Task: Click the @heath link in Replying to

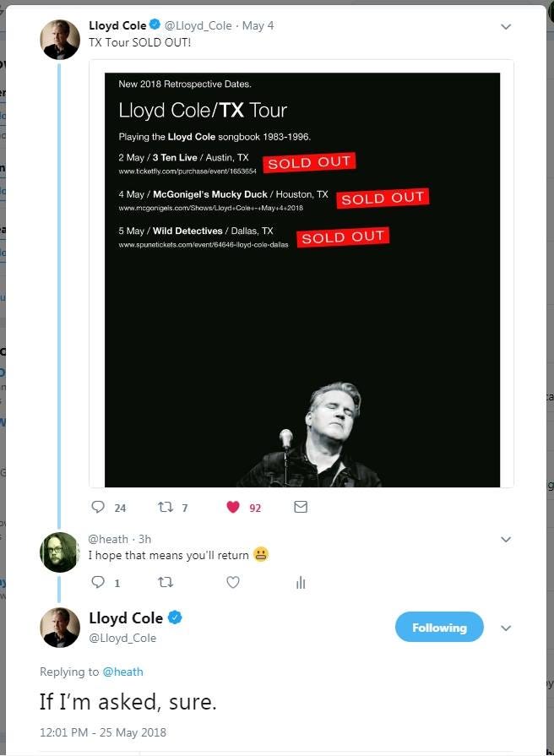Action: (x=123, y=672)
